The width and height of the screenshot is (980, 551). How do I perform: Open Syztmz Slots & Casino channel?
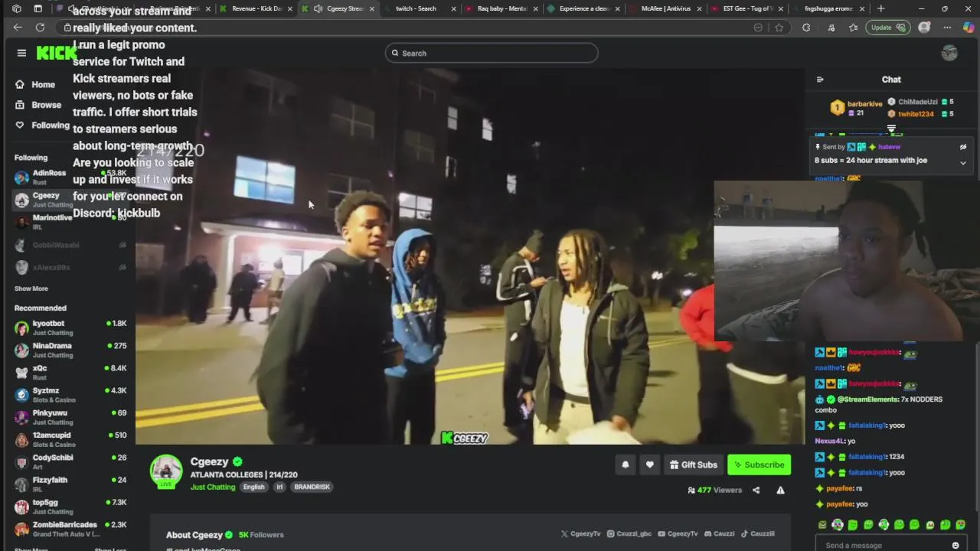click(70, 395)
